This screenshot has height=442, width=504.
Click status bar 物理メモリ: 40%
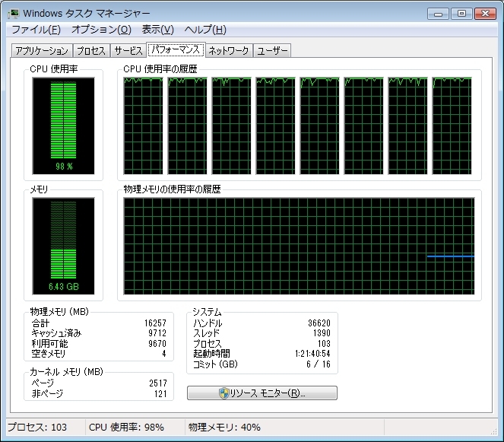224,428
